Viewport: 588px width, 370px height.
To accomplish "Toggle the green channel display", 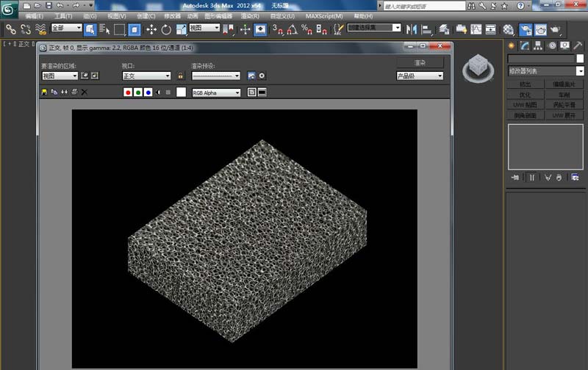I will 137,92.
